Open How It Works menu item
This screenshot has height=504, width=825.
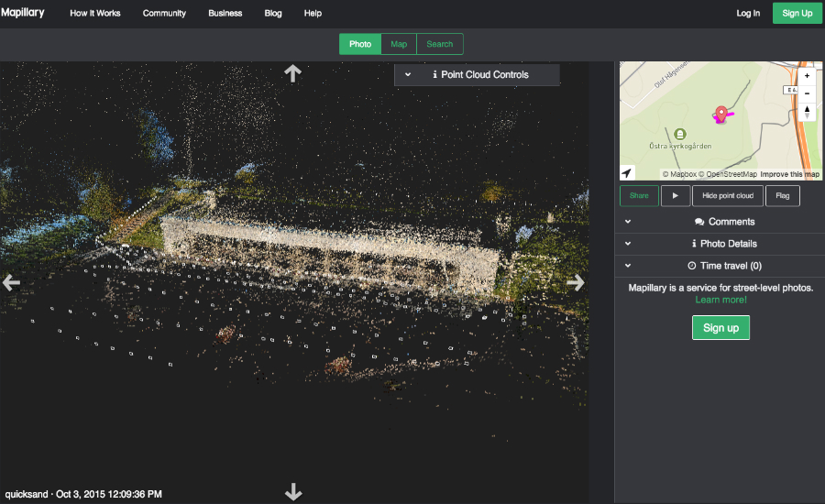point(95,13)
